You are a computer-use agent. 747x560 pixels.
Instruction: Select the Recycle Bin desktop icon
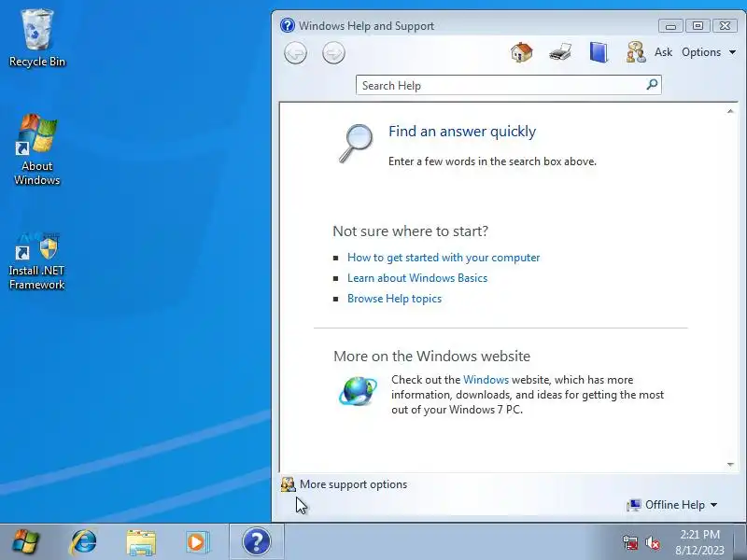click(37, 38)
